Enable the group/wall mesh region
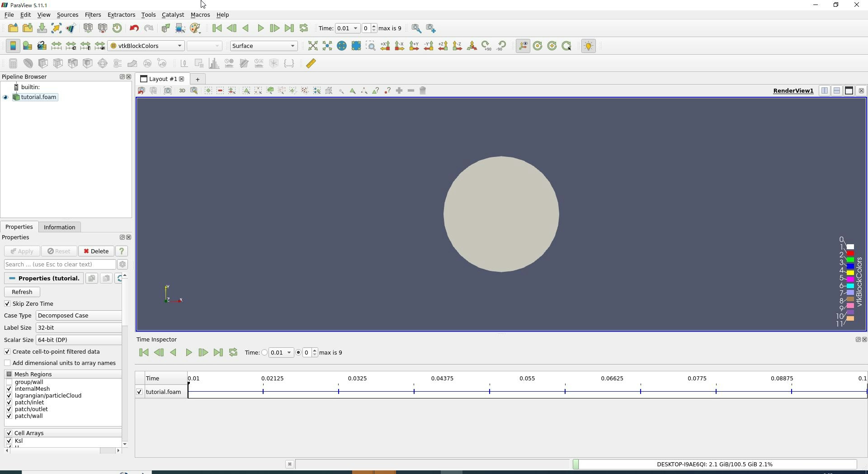Viewport: 868px width, 474px height. [9, 382]
